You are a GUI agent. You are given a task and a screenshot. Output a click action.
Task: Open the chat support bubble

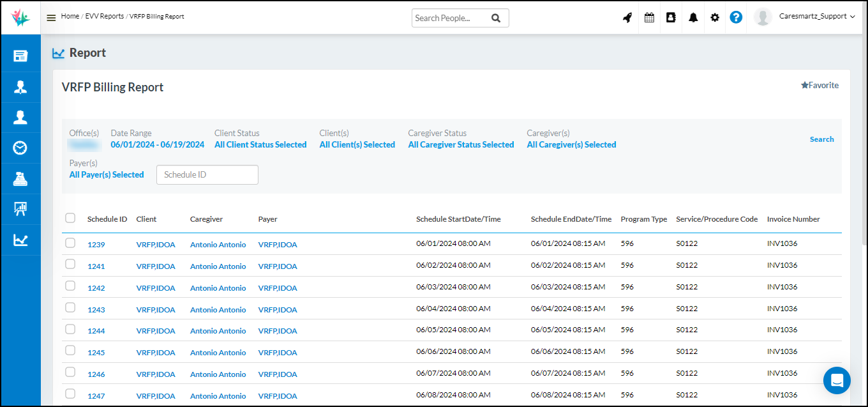tap(837, 380)
